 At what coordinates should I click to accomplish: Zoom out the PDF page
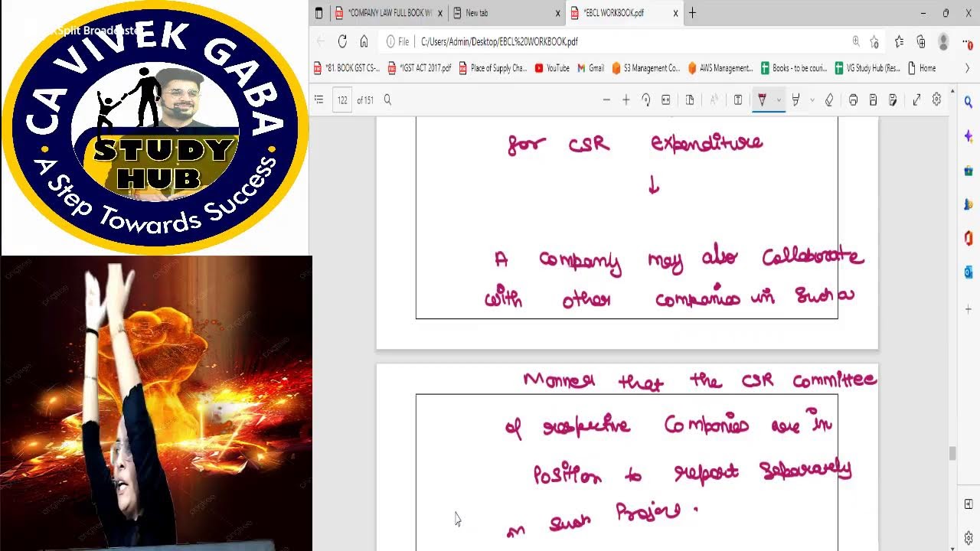coord(606,99)
